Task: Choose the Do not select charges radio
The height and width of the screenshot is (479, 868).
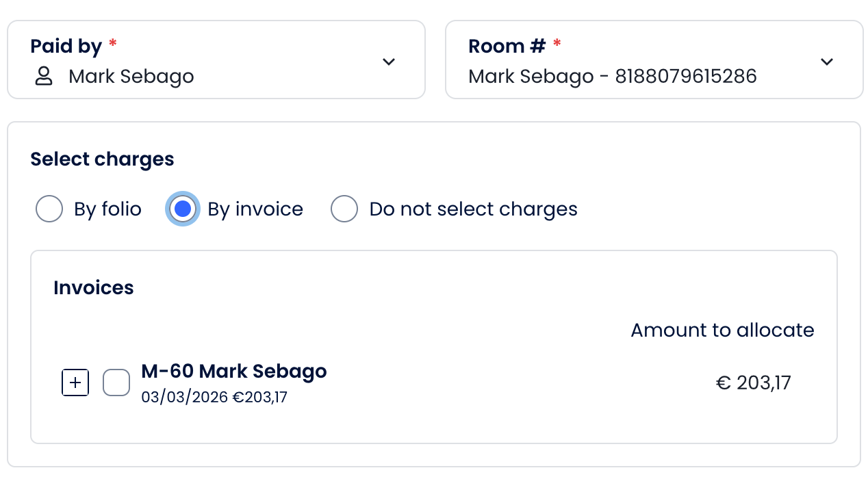Action: click(344, 209)
